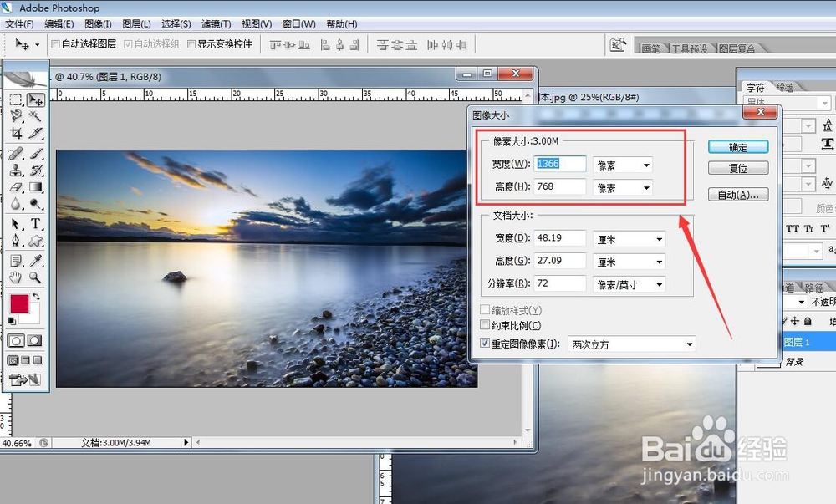Open the File Browser icon in options bar

click(618, 45)
